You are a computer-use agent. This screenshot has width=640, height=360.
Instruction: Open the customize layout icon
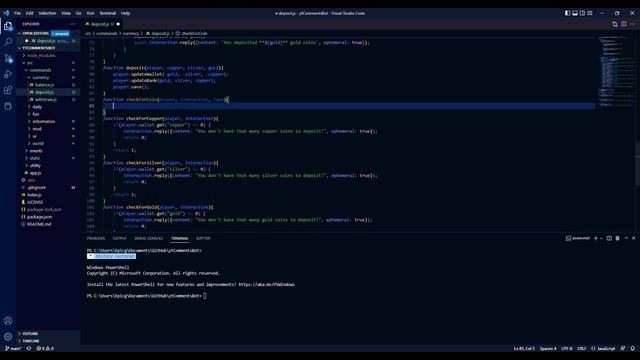tap(589, 13)
